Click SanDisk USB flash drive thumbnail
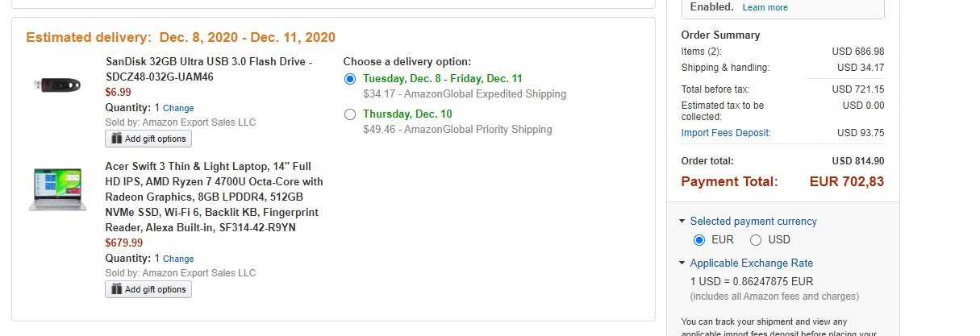Viewport: 980px width, 336px height. tap(57, 84)
